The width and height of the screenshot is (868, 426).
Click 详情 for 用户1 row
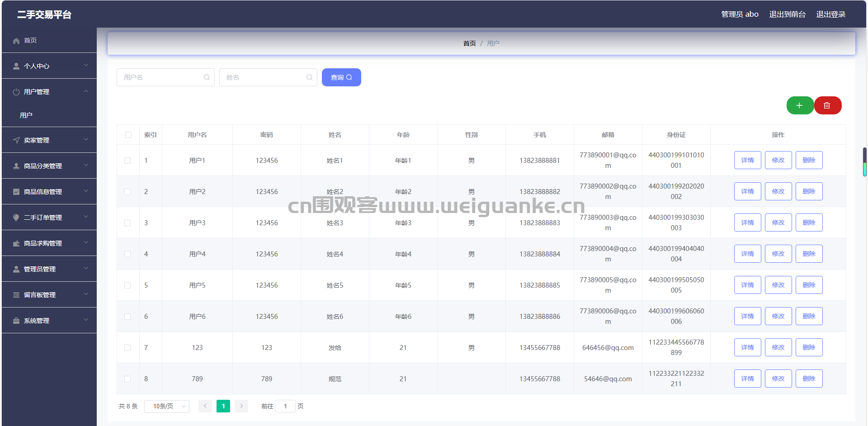748,160
